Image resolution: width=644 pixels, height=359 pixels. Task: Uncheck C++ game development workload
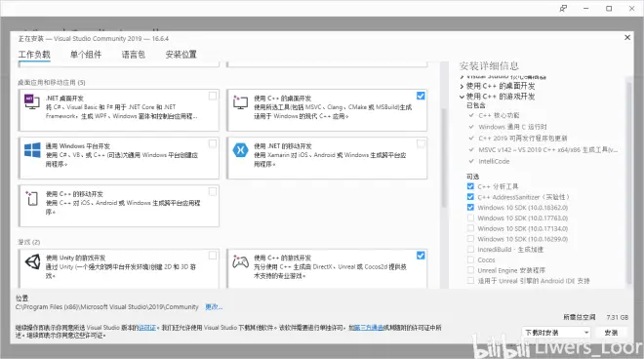421,256
